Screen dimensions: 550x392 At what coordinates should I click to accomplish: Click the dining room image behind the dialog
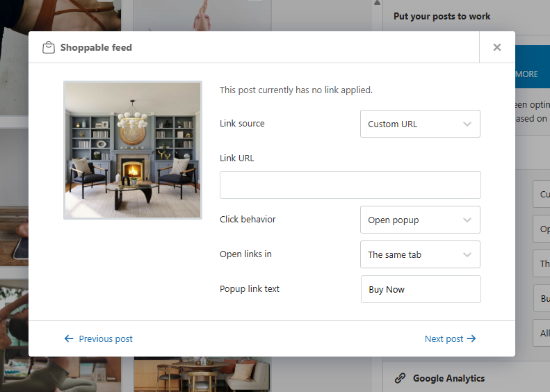[x=202, y=374]
